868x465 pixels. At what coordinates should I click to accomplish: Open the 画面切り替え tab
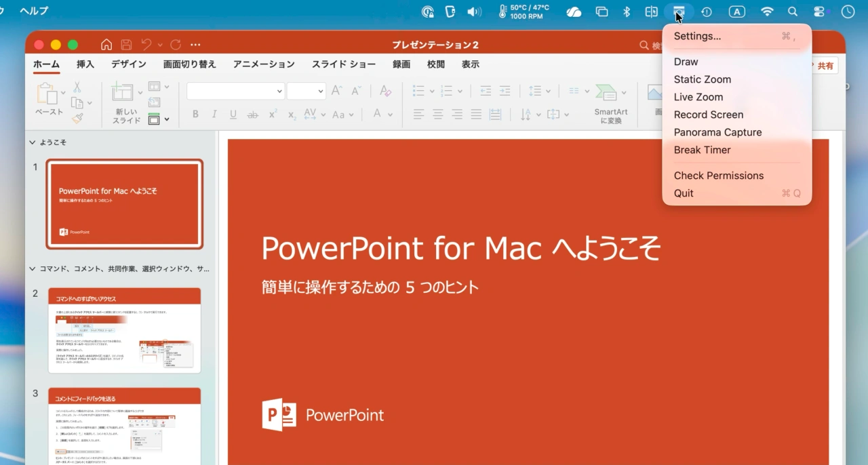click(x=189, y=64)
